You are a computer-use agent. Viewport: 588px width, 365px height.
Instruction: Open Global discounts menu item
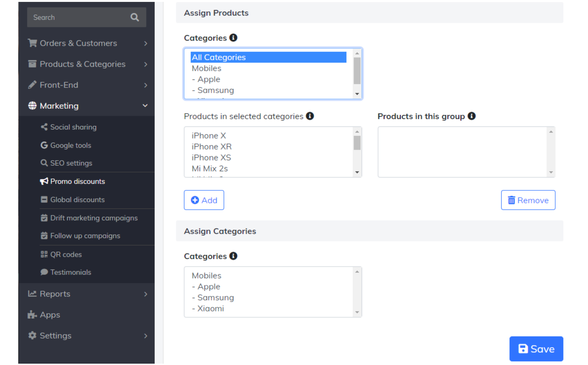point(77,200)
